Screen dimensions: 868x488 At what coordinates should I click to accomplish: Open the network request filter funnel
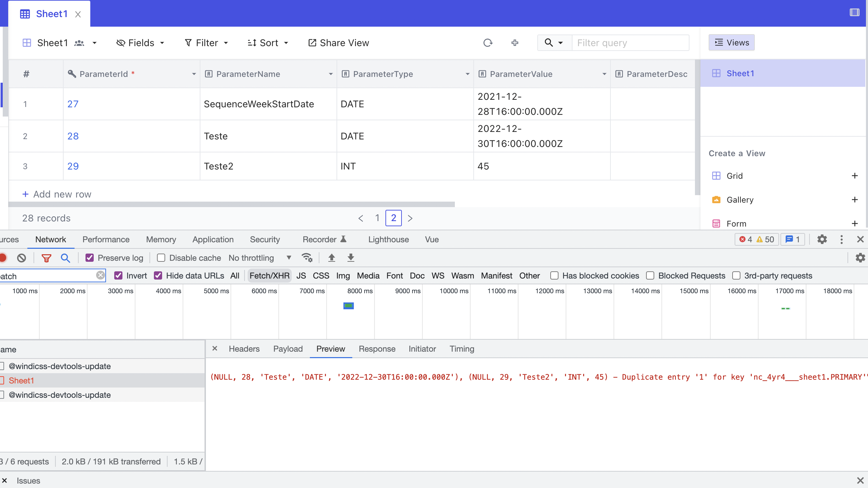tap(46, 258)
